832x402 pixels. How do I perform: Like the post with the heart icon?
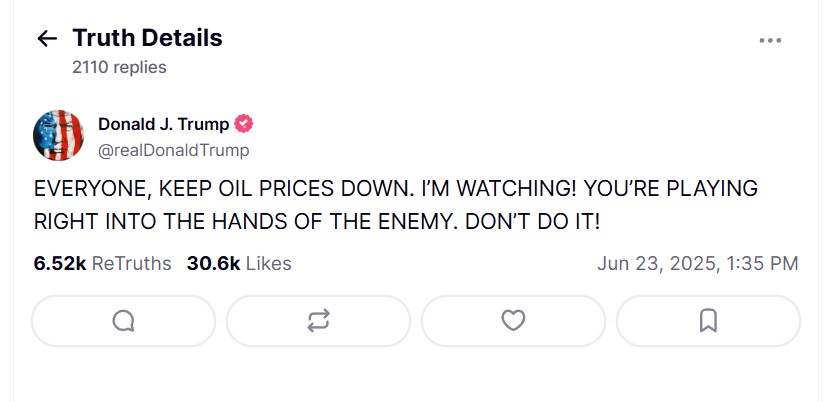point(513,321)
